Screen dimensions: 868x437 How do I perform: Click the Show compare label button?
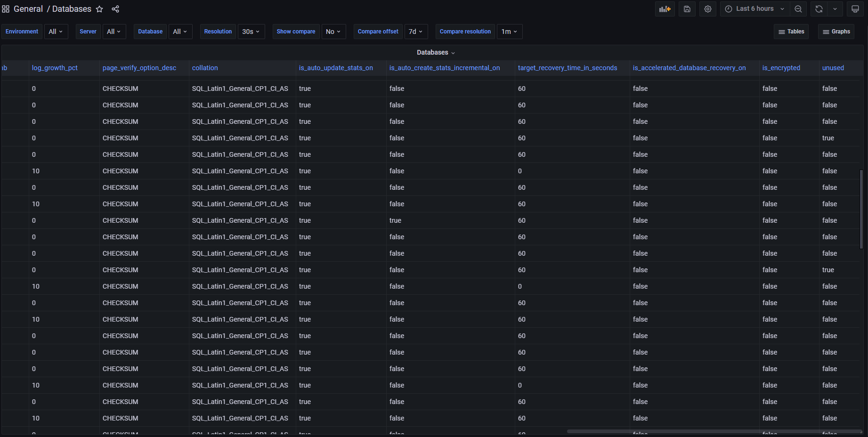[x=296, y=31]
